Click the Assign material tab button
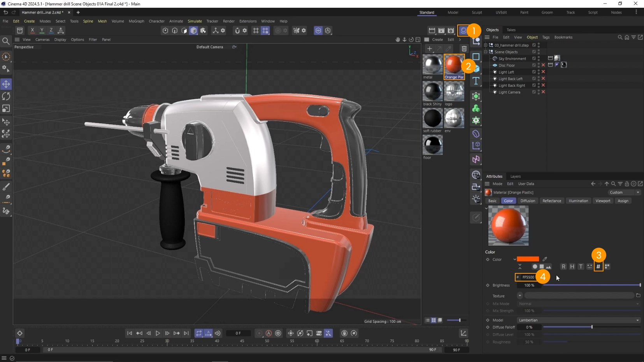644x362 pixels. [623, 201]
